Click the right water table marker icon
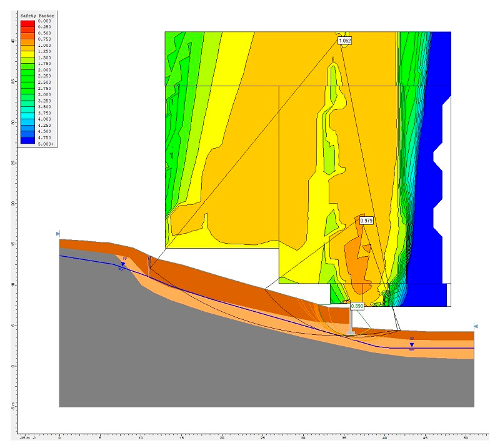 (411, 344)
